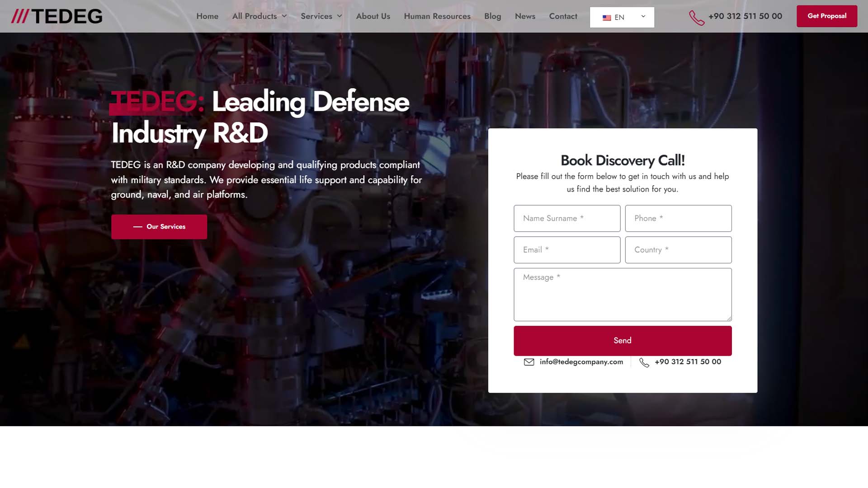Click the Message text area

tap(622, 295)
